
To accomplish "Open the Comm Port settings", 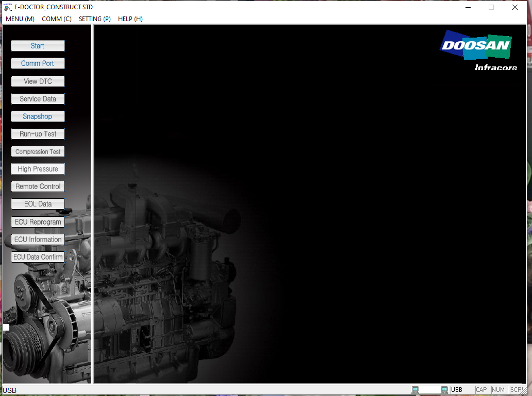I will pos(38,63).
